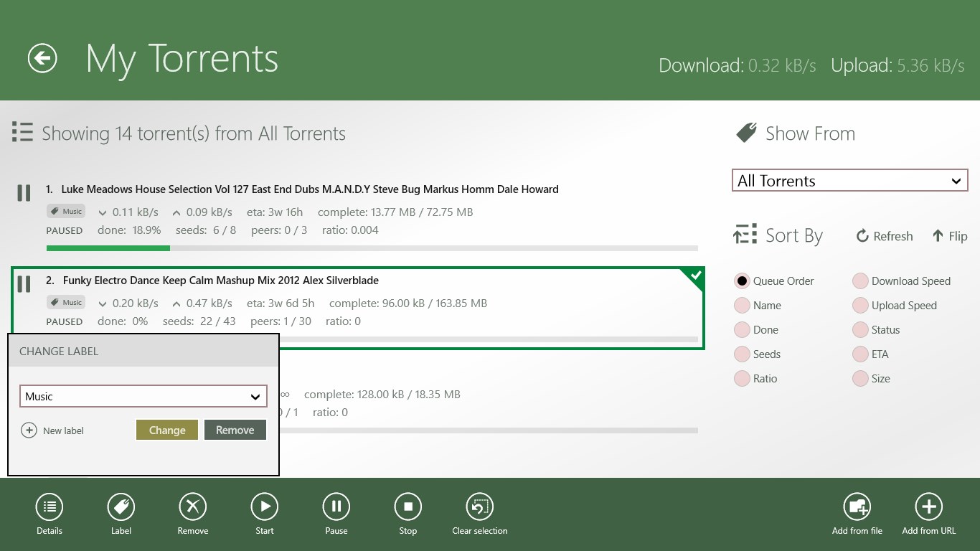Click the Label tag icon in app bar
Image resolution: width=980 pixels, height=551 pixels.
coord(121,507)
